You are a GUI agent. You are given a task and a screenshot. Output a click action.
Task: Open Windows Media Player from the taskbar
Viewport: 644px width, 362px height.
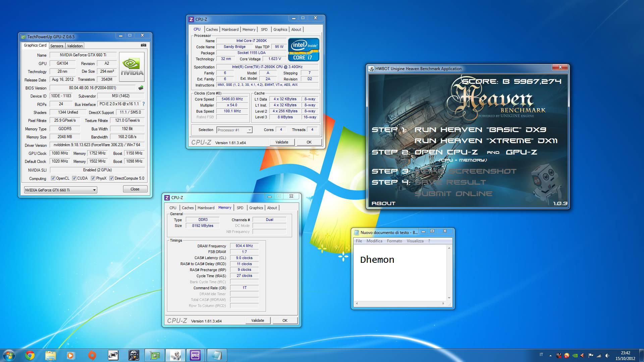click(71, 355)
